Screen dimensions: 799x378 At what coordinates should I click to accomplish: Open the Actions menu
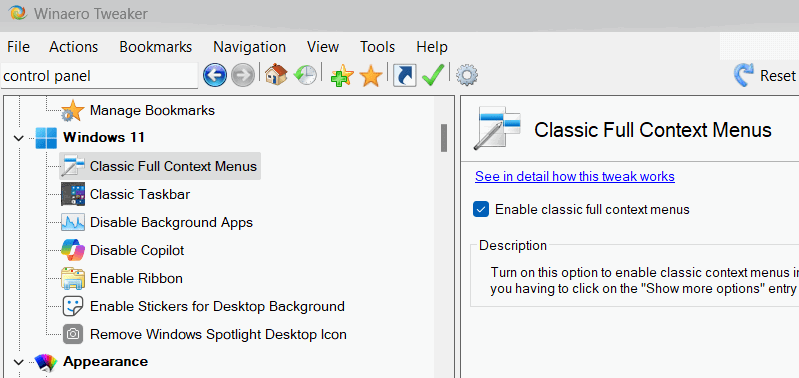click(73, 47)
